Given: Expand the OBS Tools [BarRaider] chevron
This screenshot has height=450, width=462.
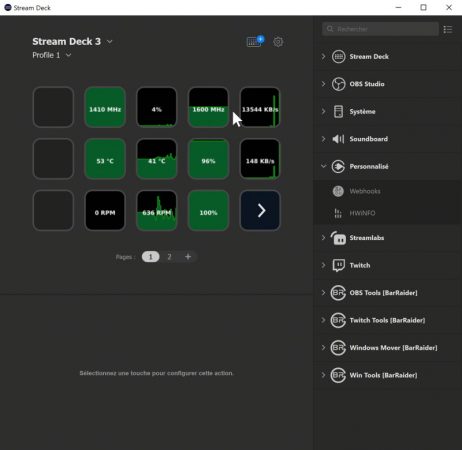Looking at the screenshot, I should pyautogui.click(x=323, y=293).
